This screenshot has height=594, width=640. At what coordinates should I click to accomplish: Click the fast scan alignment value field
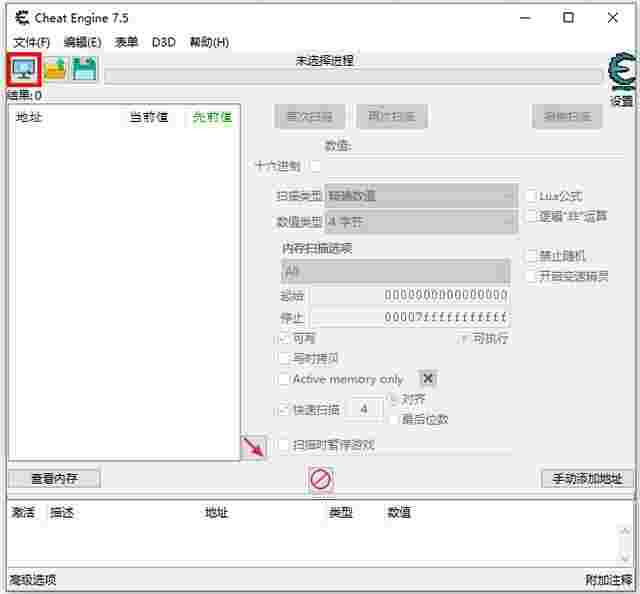pyautogui.click(x=364, y=409)
